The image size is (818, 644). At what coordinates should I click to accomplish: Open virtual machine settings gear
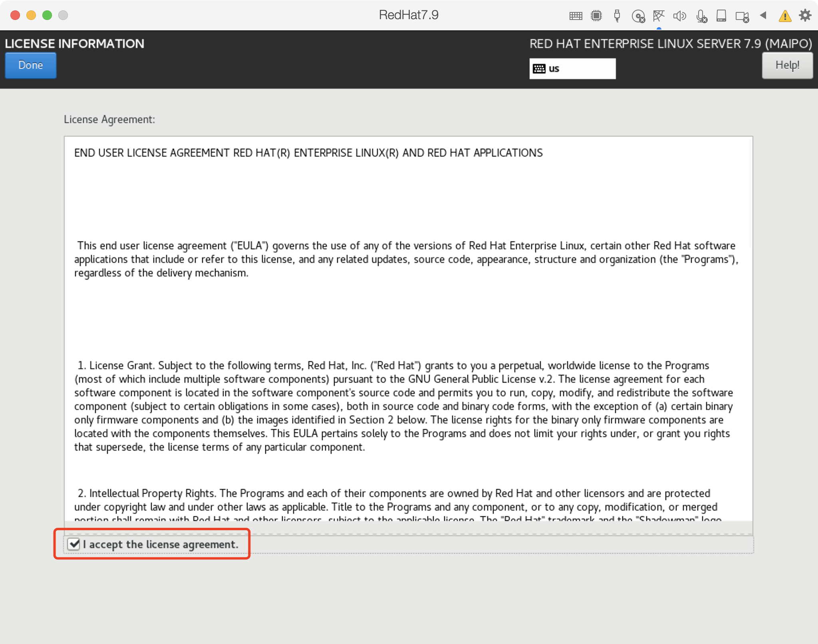pos(805,16)
